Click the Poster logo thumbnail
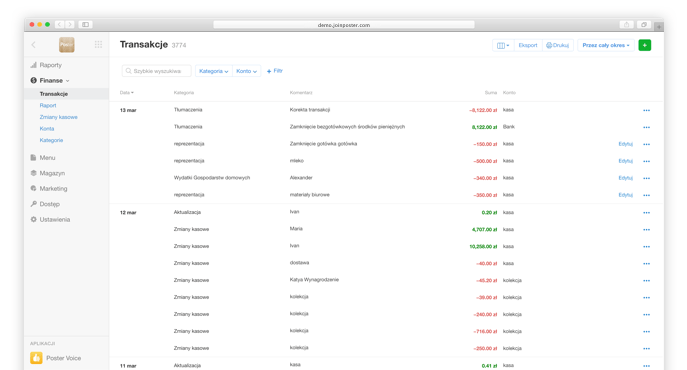687x370 pixels. 67,45
